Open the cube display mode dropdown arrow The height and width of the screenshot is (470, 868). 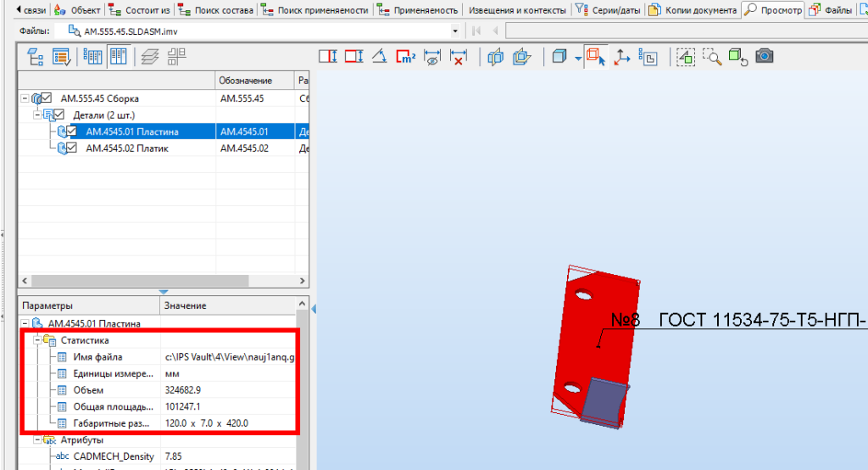click(x=576, y=58)
